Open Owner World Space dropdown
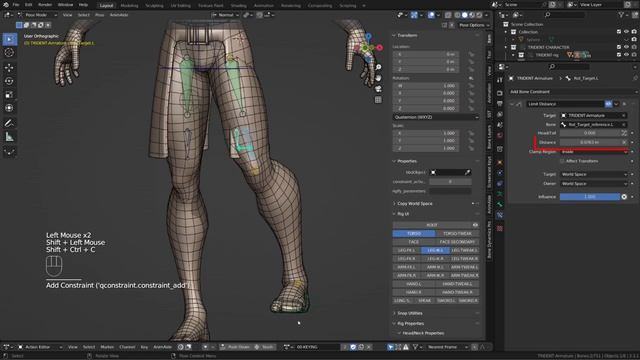This screenshot has height=360, width=640. [x=594, y=184]
